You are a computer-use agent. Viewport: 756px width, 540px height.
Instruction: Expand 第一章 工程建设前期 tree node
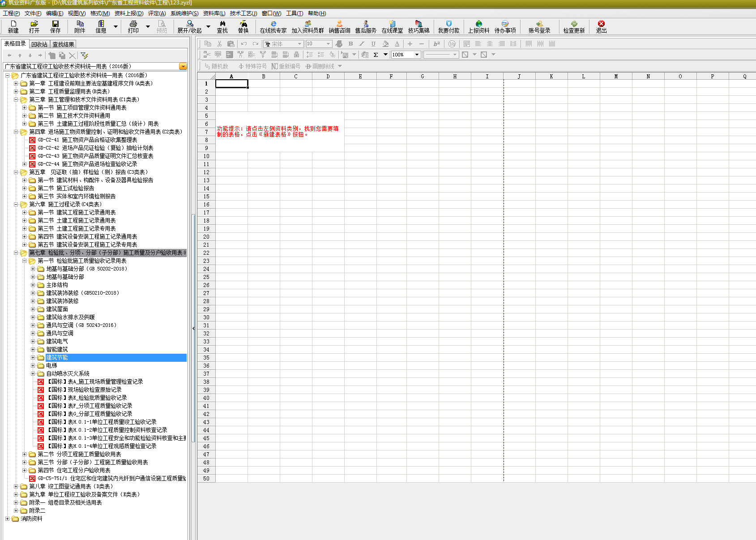pyautogui.click(x=16, y=84)
